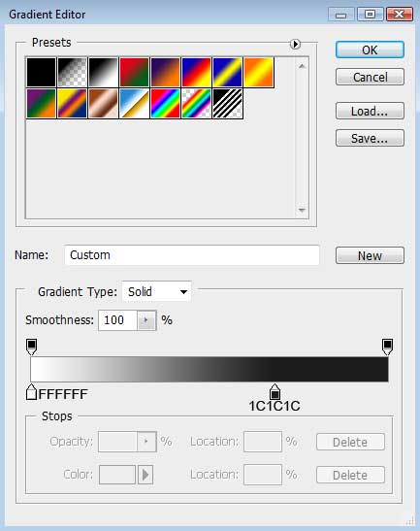
Task: Select the yellow-violet-orange-blue gradient preset
Action: coord(72,103)
